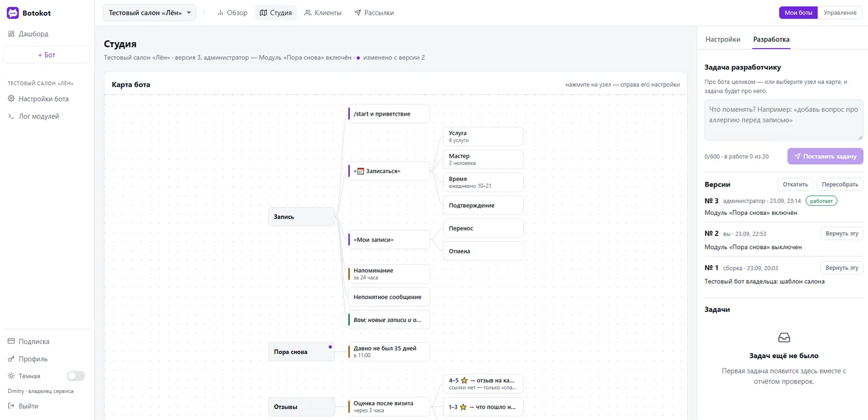Select the Непонятное сообщение node
Screen dimensions: 868x420
(389, 297)
